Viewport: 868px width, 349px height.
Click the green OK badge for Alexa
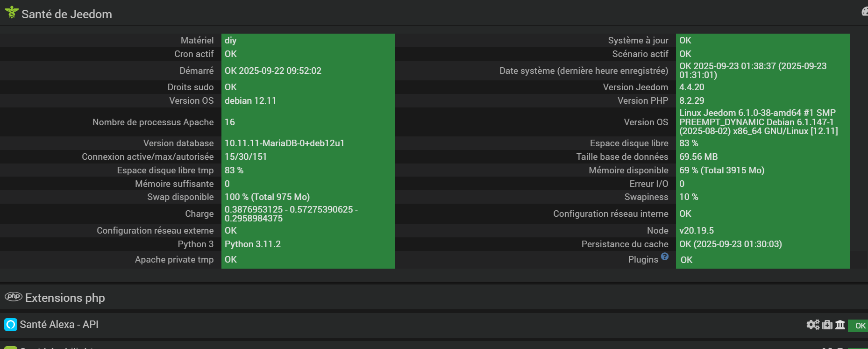(x=860, y=326)
